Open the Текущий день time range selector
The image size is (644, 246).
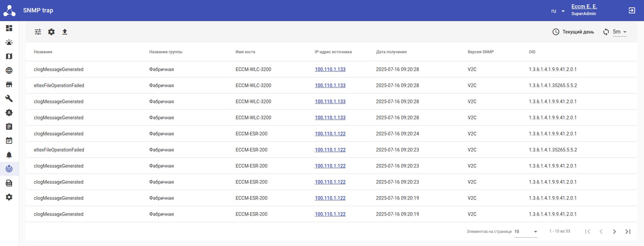pyautogui.click(x=573, y=32)
